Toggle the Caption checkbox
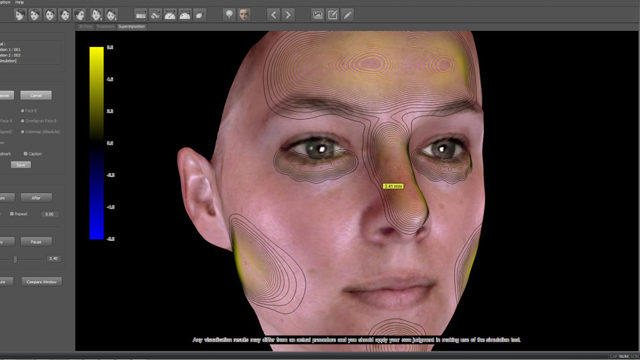Image resolution: width=640 pixels, height=360 pixels. [25, 154]
